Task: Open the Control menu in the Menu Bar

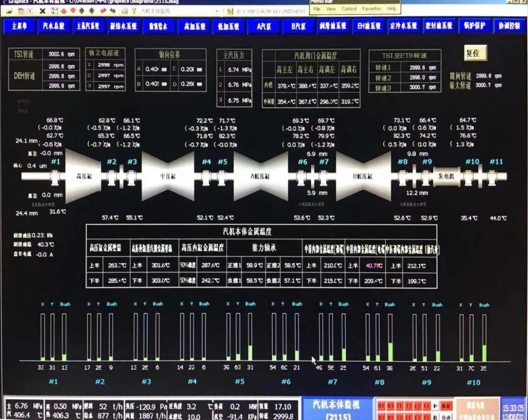Action: click(349, 9)
